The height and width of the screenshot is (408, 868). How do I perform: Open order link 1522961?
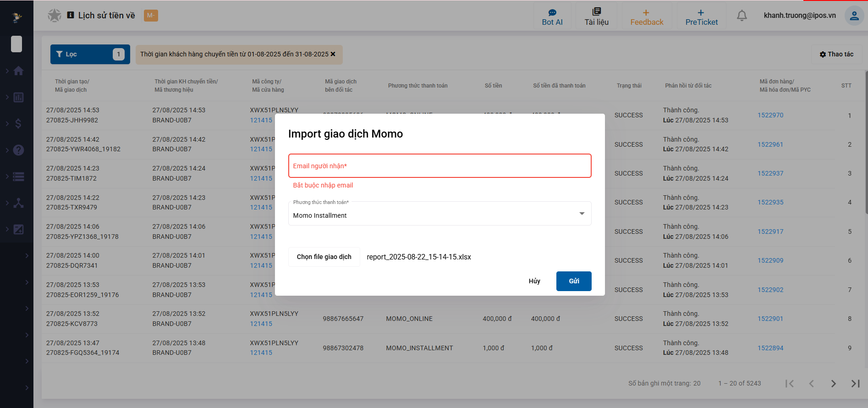pos(770,144)
